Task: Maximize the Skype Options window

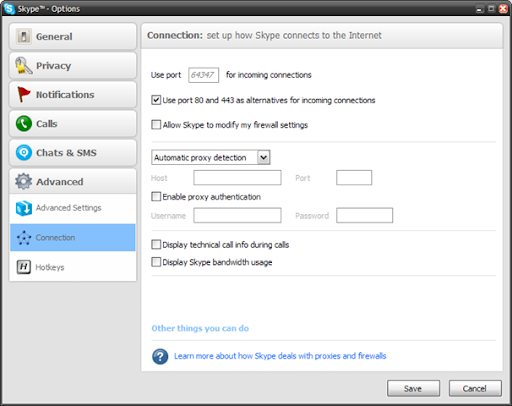Action: click(491, 9)
